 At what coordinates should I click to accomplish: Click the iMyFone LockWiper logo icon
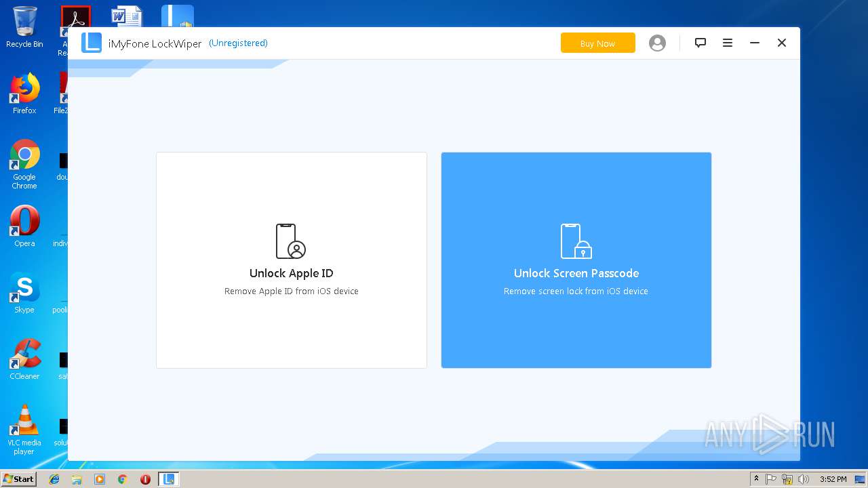point(92,43)
